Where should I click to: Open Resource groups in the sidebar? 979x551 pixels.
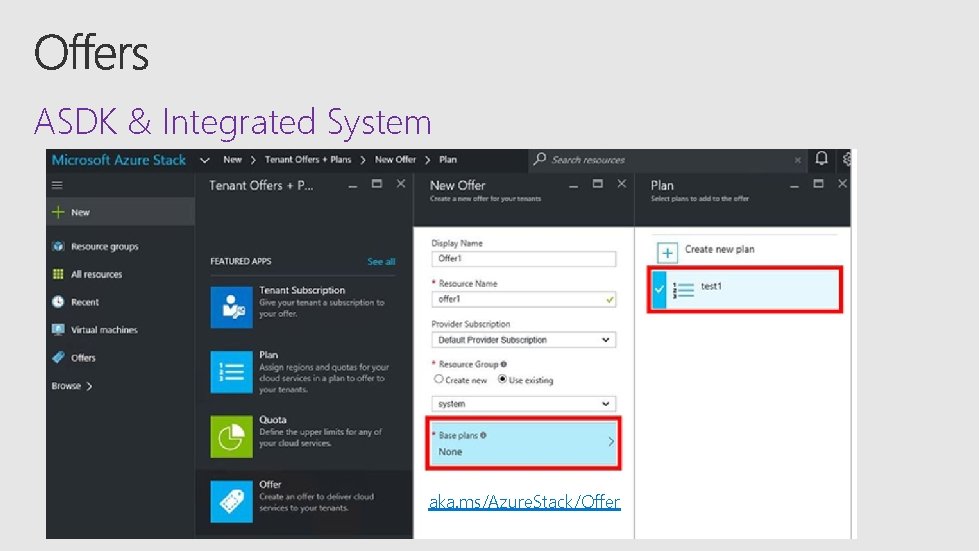pyautogui.click(x=104, y=246)
